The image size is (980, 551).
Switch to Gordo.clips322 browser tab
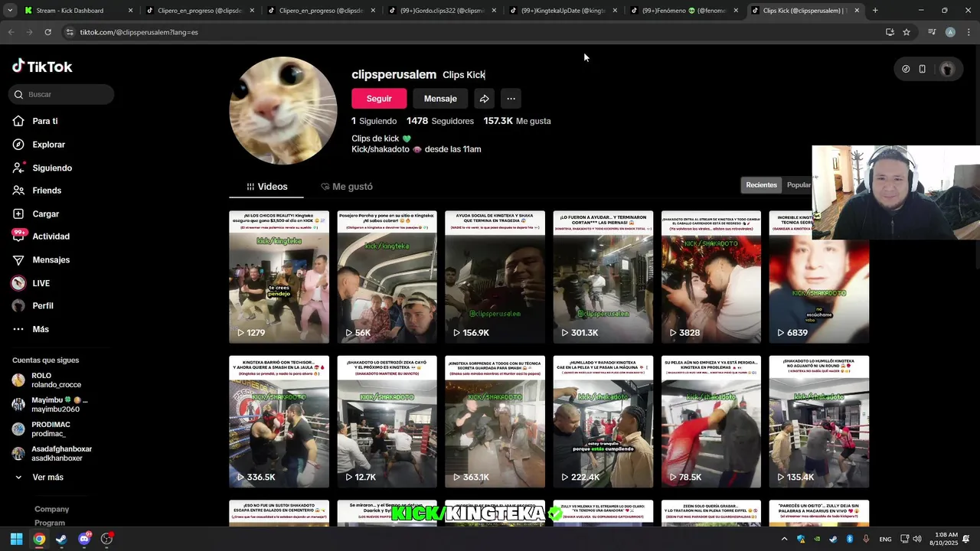[x=443, y=11]
